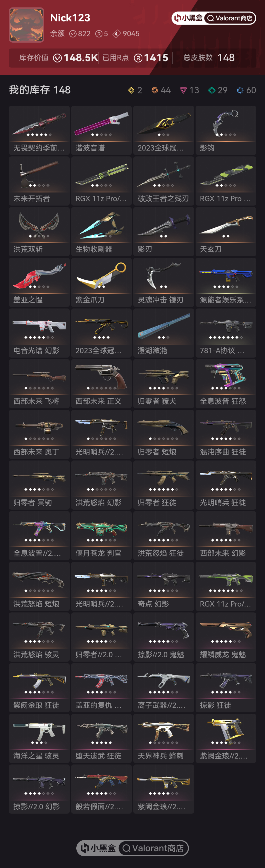This screenshot has width=265, height=868.
Task: Choose the 紫金爪刀 karambit skin card
Action: (101, 282)
